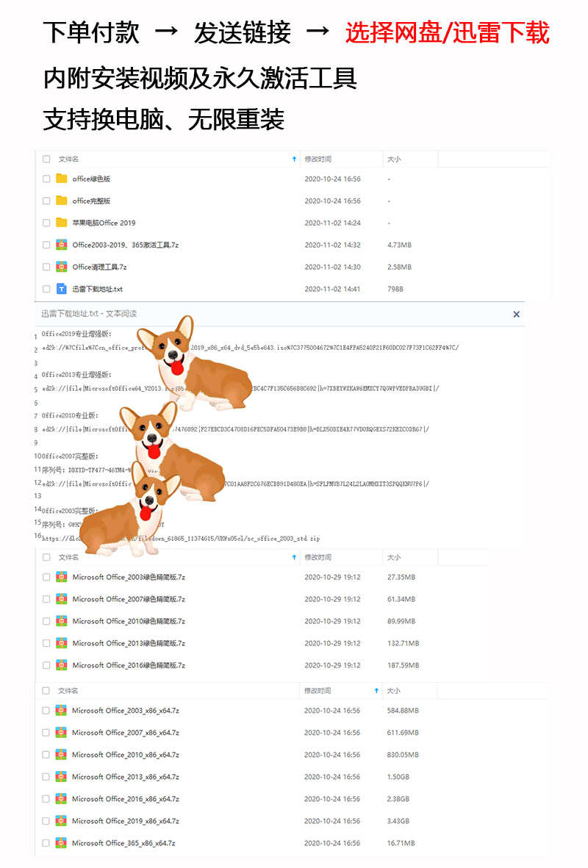Click the line Office2019专业增强版: in the reader
This screenshot has height=868, width=588.
[76, 334]
